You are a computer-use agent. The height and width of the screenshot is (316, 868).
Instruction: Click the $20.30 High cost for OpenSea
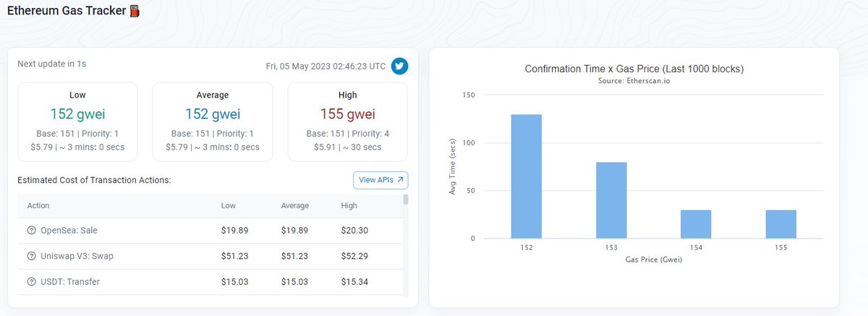354,231
